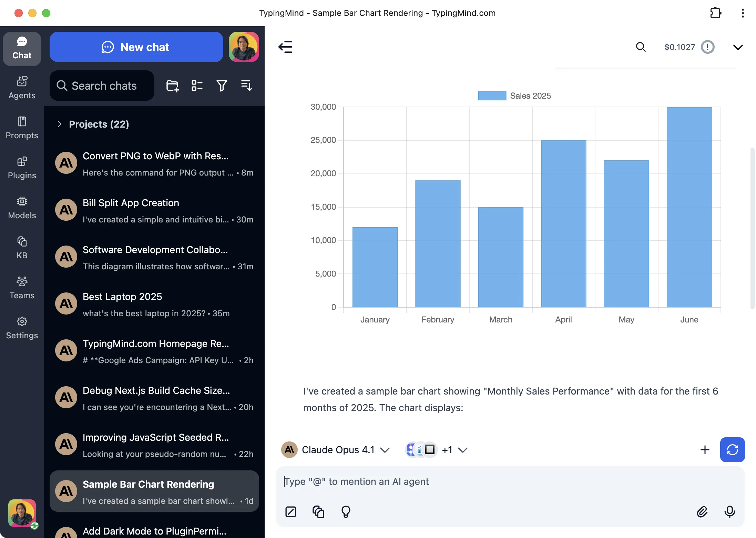Start a New chat

tap(136, 47)
